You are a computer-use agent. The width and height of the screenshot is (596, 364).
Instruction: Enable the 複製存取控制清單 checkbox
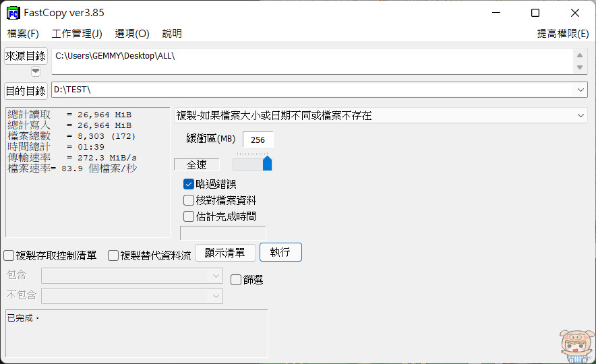pos(9,255)
